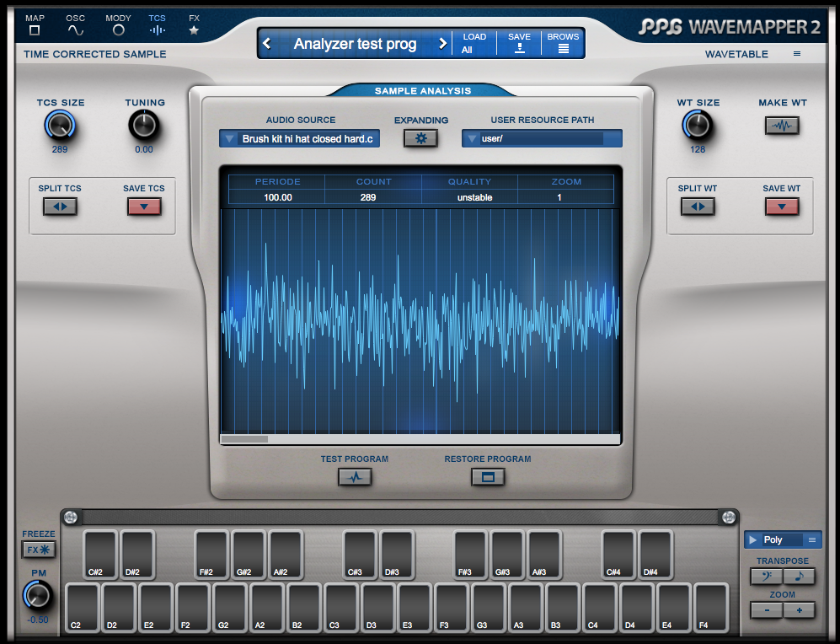Play the G#2 key
The width and height of the screenshot is (840, 644).
[249, 555]
